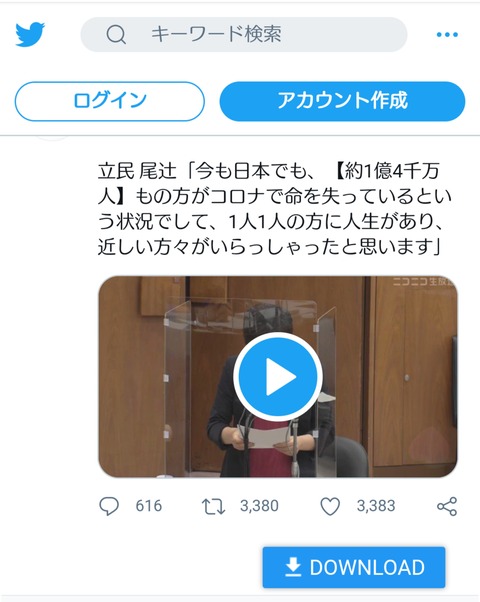480x602 pixels.
Task: Play the tweet video
Action: (x=278, y=376)
